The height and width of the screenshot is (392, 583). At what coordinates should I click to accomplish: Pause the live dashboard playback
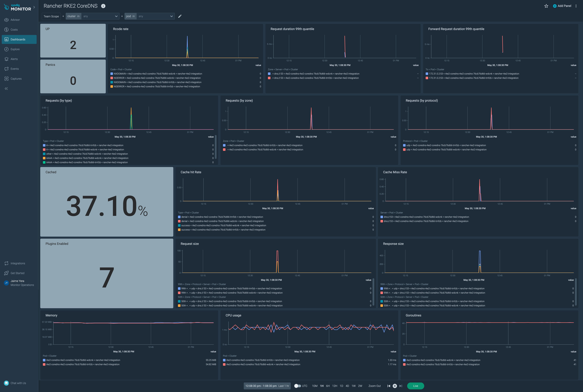[x=395, y=386]
